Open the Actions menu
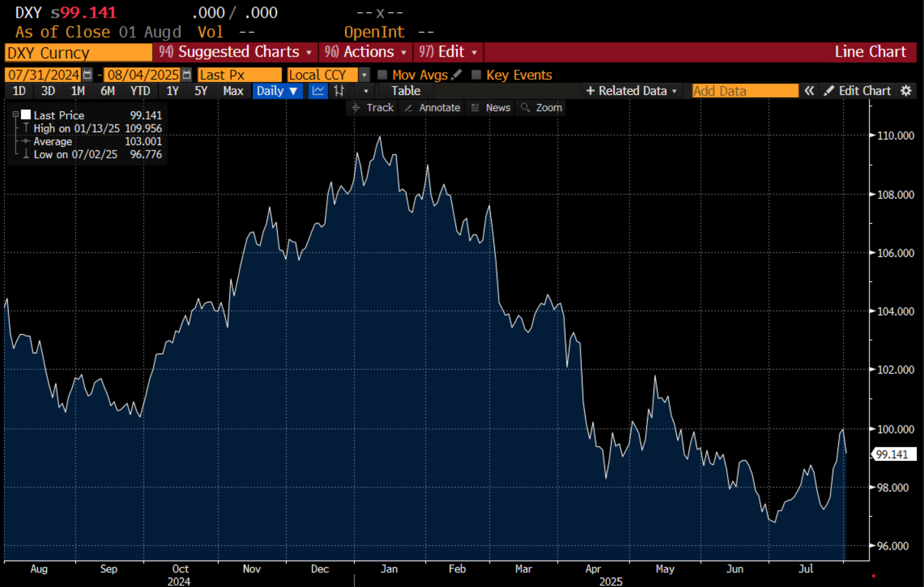Screen dimensions: 924x587 (x=365, y=52)
